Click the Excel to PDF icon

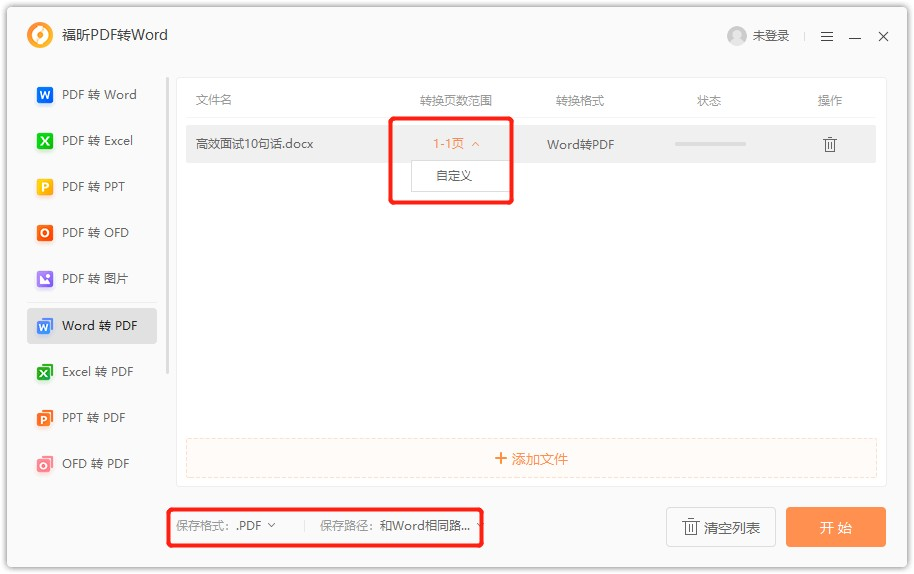point(44,372)
